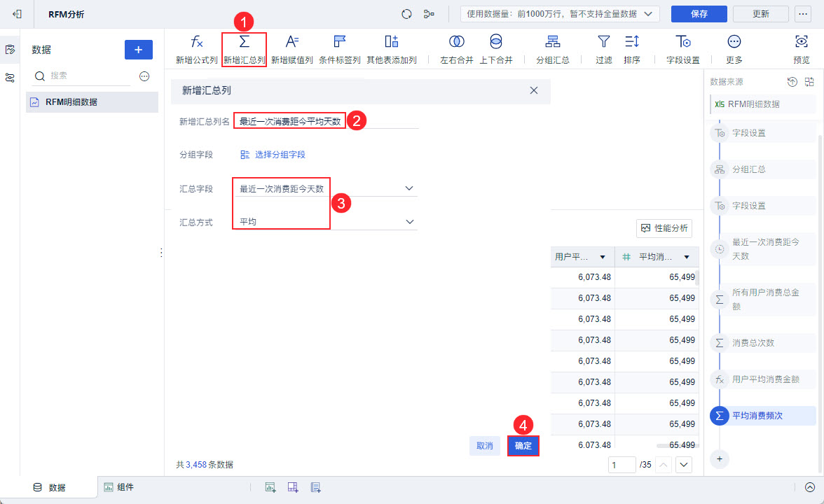Switch to the 组件 bottom tab
Image resolution: width=824 pixels, height=504 pixels.
coord(119,487)
